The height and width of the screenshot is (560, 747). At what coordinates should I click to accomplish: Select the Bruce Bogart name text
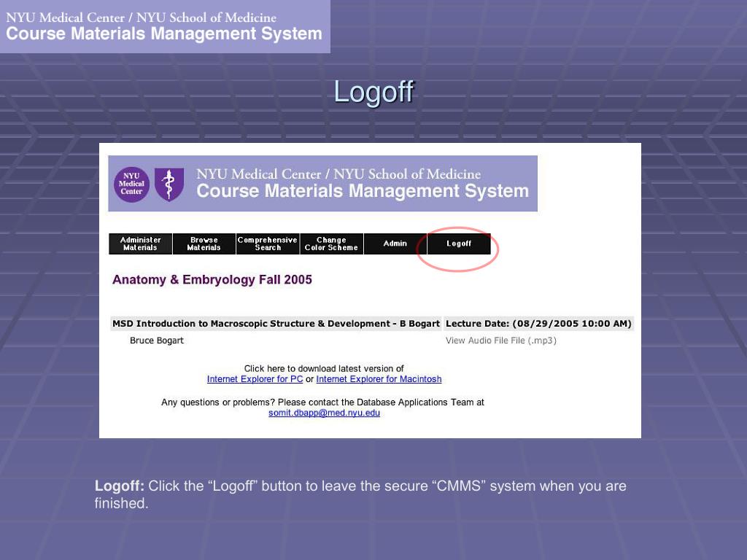pos(156,341)
